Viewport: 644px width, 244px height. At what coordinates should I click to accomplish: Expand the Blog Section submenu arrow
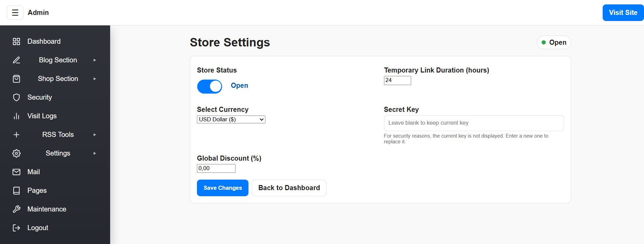click(95, 60)
